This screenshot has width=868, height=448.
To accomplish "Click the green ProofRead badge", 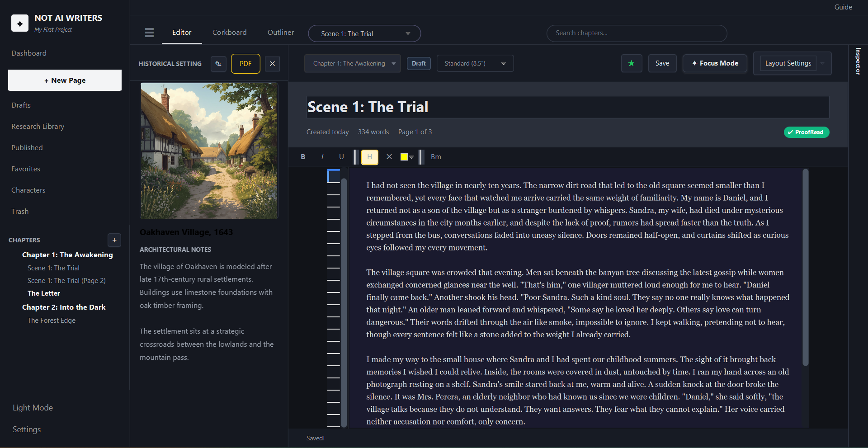I will [807, 132].
